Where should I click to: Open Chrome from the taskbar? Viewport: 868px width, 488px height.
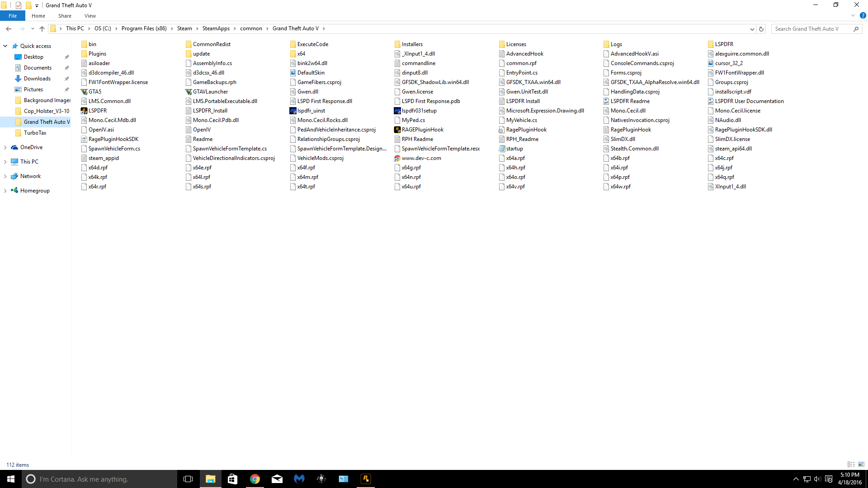pyautogui.click(x=255, y=479)
